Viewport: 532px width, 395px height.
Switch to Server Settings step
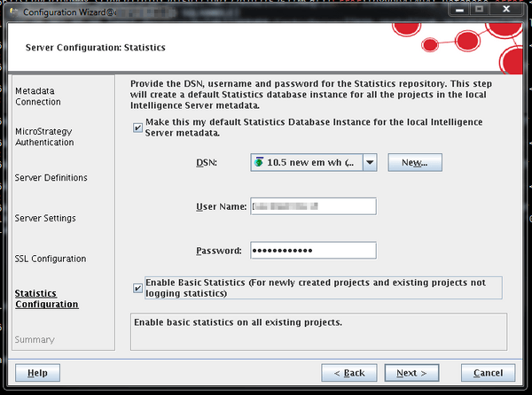[45, 219]
